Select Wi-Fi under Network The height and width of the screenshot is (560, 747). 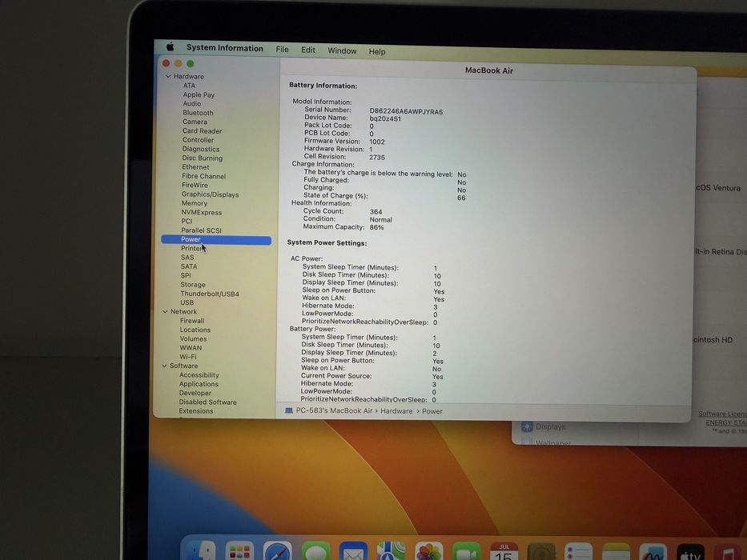tap(187, 357)
